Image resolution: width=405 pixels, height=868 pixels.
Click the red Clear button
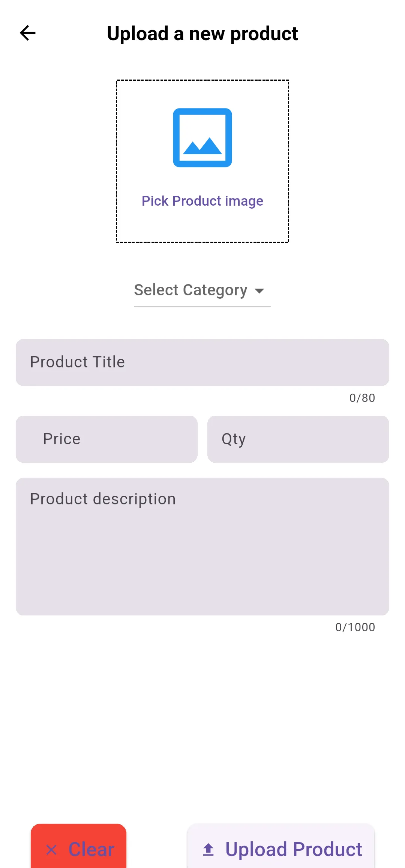click(x=78, y=846)
